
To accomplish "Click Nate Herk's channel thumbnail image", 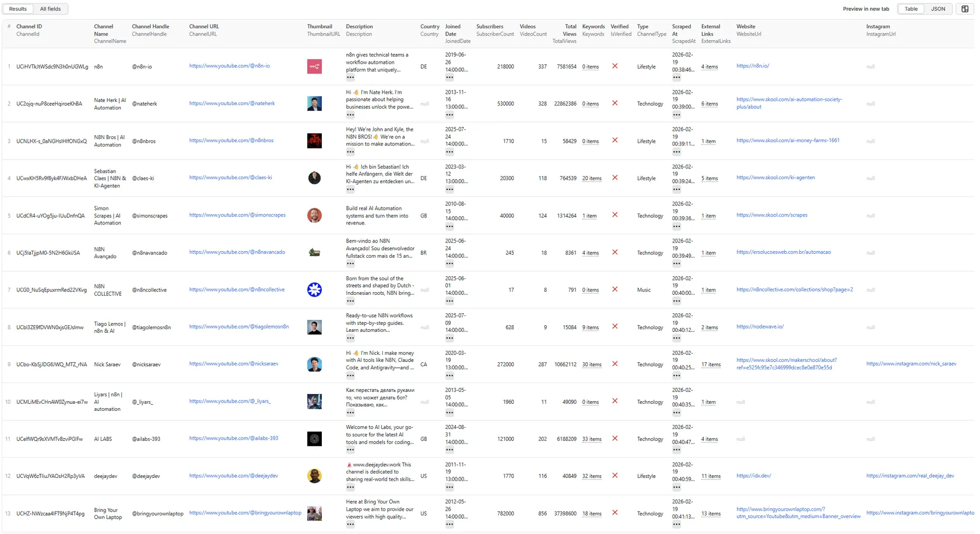I will (x=314, y=103).
